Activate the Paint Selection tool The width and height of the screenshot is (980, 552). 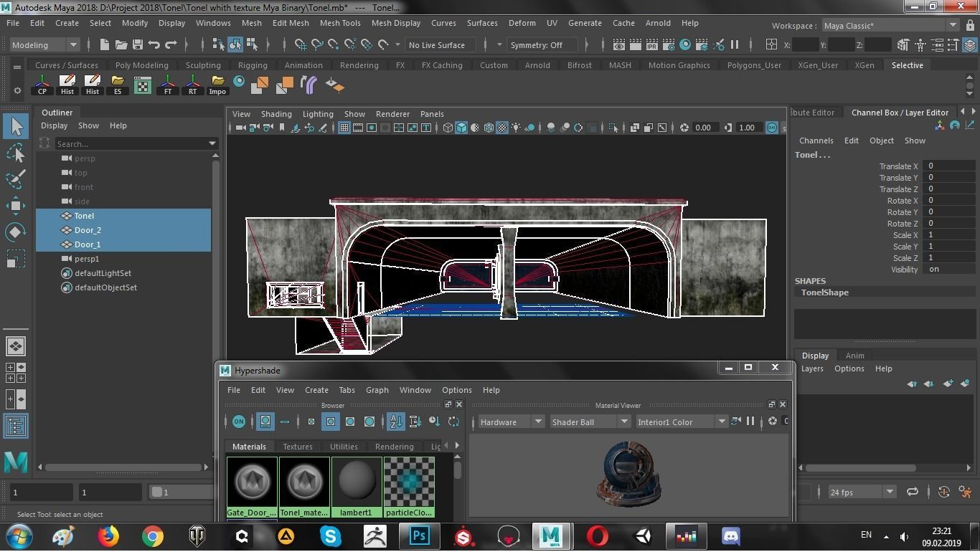click(x=16, y=179)
